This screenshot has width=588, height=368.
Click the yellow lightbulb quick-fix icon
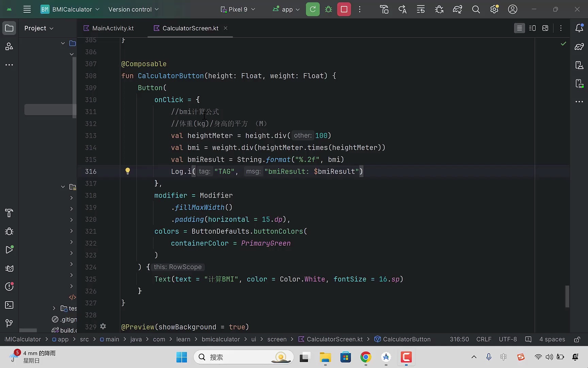point(128,171)
